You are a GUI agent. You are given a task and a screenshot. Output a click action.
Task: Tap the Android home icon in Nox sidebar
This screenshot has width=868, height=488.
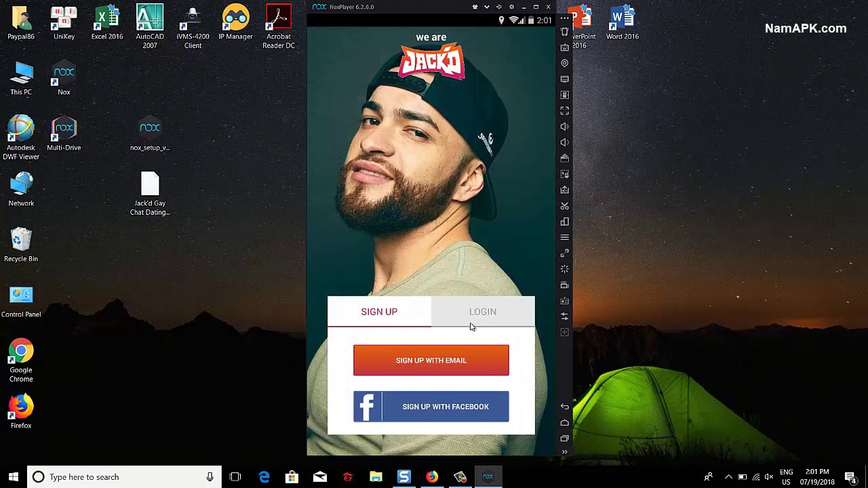click(x=564, y=422)
